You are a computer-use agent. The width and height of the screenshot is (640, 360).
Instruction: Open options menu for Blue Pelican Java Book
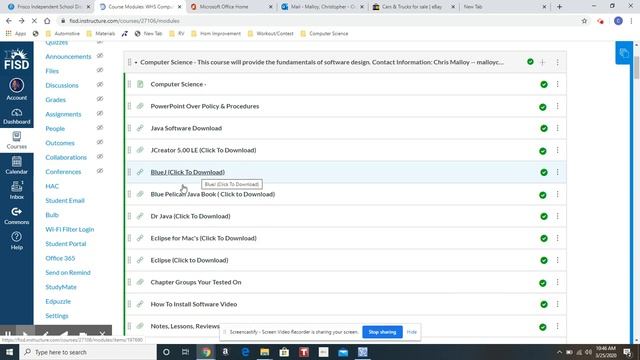tap(558, 194)
